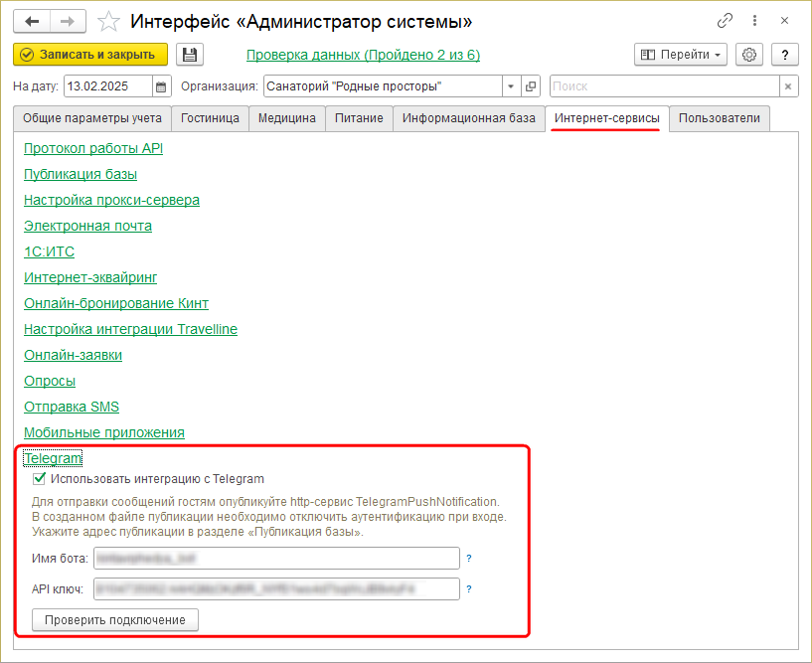Screen dimensions: 812x663
Task: Open the Онлайн-заявки link
Action: [x=73, y=356]
